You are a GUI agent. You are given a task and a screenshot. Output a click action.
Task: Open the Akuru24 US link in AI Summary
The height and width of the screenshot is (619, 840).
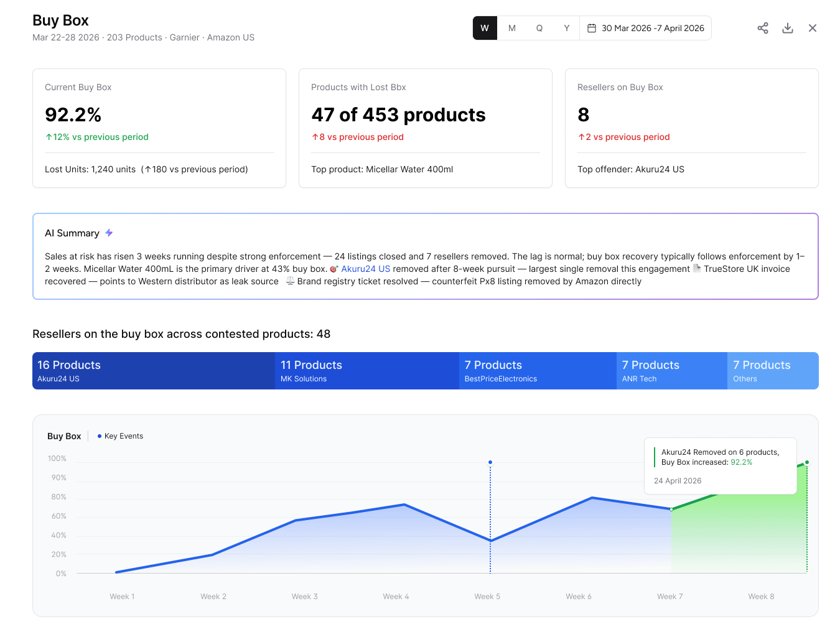(x=366, y=269)
